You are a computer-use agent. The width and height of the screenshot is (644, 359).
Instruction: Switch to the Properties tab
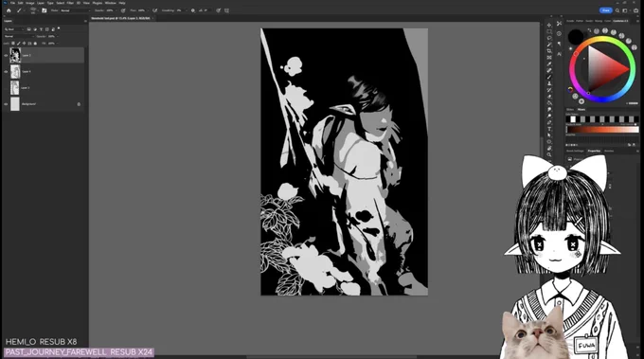pyautogui.click(x=594, y=151)
